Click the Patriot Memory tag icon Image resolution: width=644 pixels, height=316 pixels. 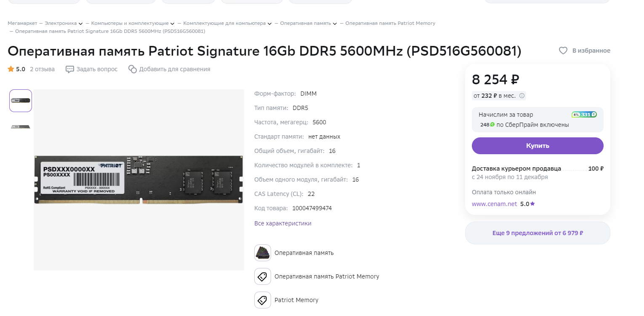pos(263,300)
